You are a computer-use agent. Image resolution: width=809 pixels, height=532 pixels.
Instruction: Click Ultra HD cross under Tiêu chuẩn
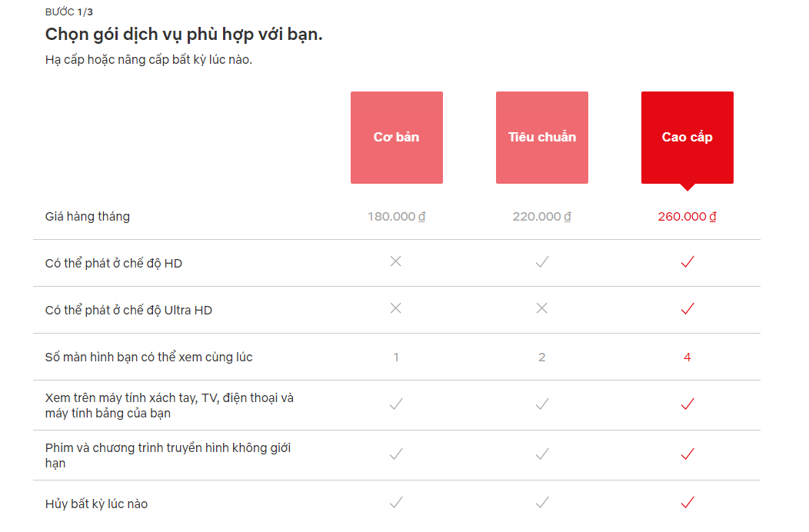541,308
